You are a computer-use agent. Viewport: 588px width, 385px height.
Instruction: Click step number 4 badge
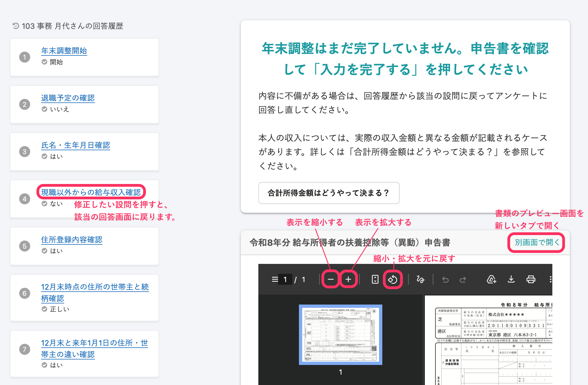click(25, 199)
